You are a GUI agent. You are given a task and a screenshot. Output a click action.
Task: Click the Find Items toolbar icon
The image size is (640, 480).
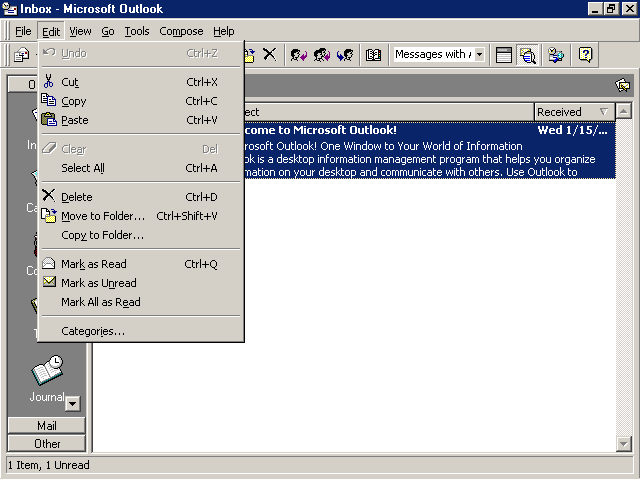pyautogui.click(x=556, y=54)
